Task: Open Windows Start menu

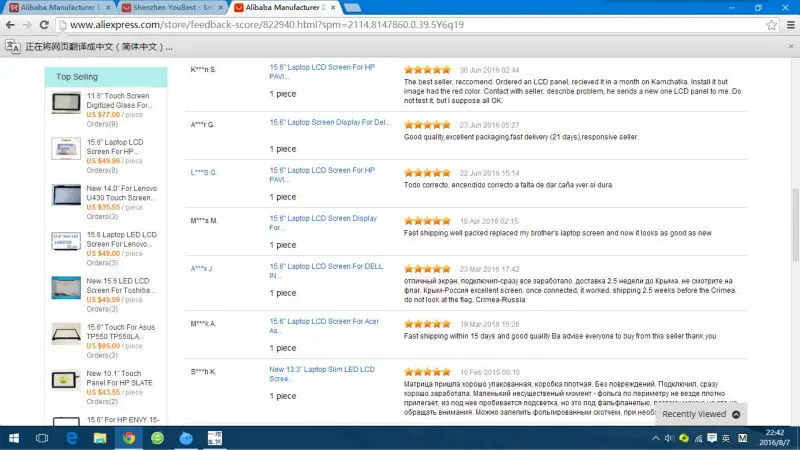Action: [14, 438]
